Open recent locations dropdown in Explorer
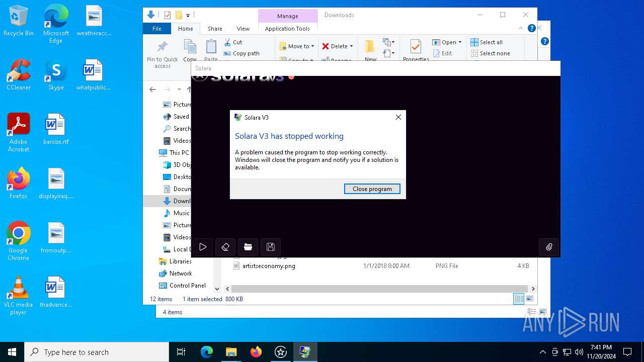This screenshot has height=362, width=644. [x=179, y=89]
